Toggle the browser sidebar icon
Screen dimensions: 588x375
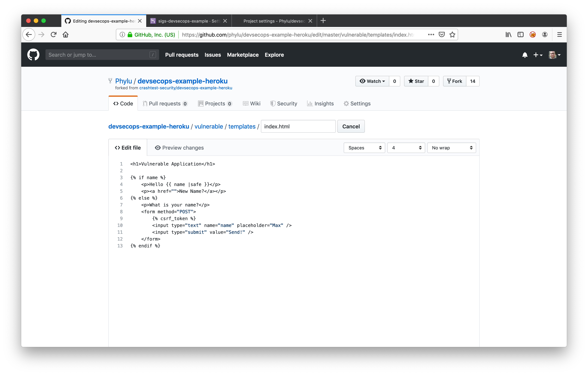pyautogui.click(x=520, y=35)
